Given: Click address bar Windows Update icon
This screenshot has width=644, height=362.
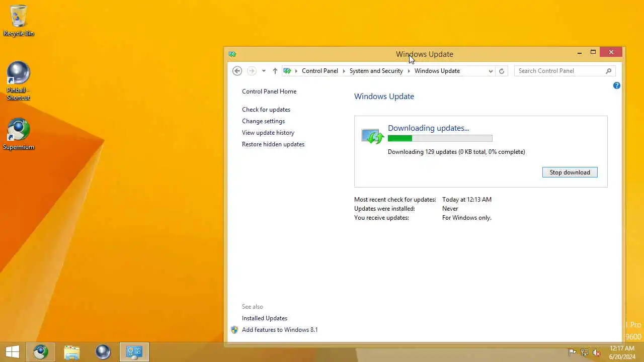Looking at the screenshot, I should coord(287,71).
